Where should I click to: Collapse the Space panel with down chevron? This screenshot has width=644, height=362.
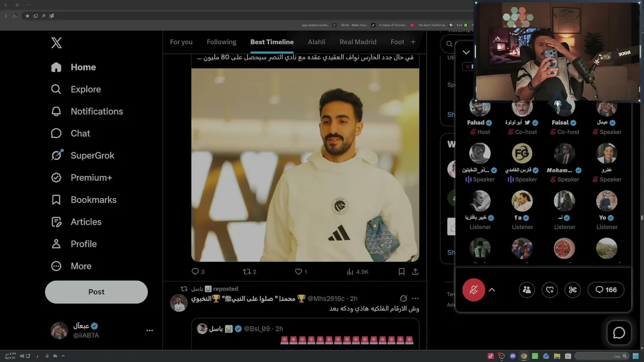click(466, 52)
